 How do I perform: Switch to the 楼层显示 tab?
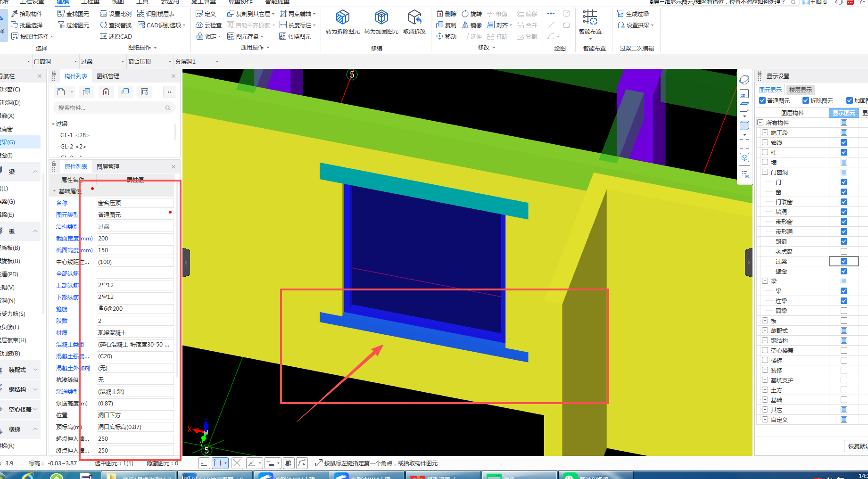[800, 90]
